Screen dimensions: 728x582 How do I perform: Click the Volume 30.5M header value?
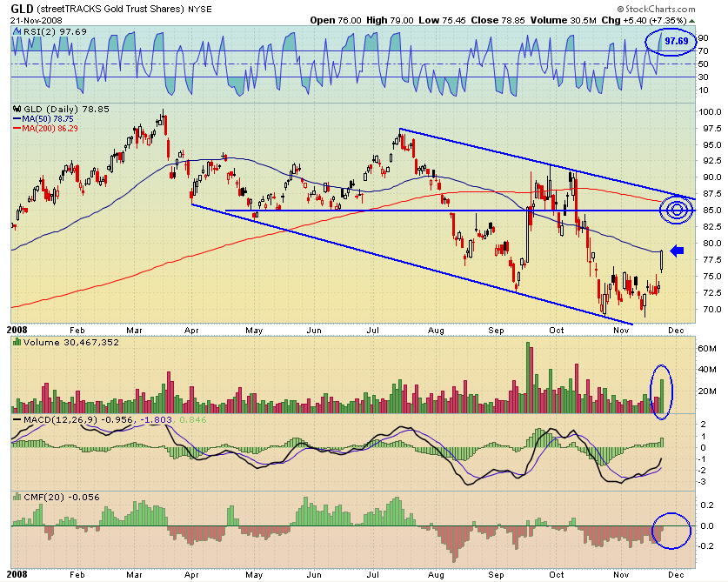click(x=564, y=20)
